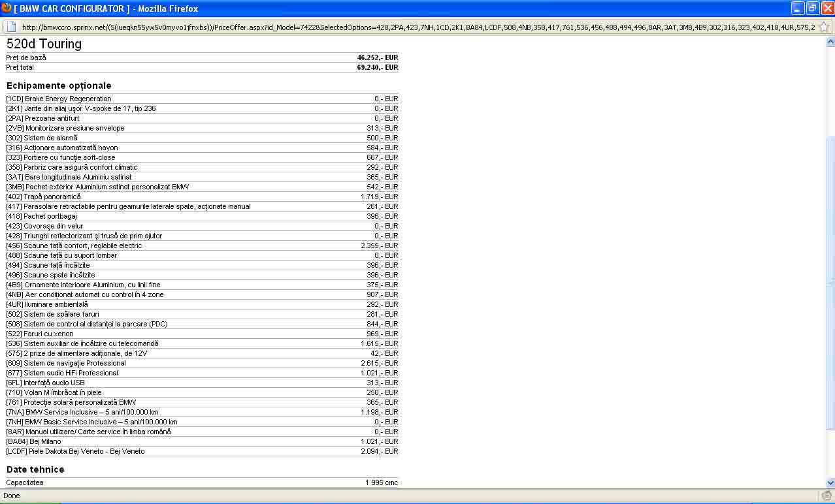Click the "Preț de bază" row label
Image resolution: width=835 pixels, height=504 pixels.
26,57
